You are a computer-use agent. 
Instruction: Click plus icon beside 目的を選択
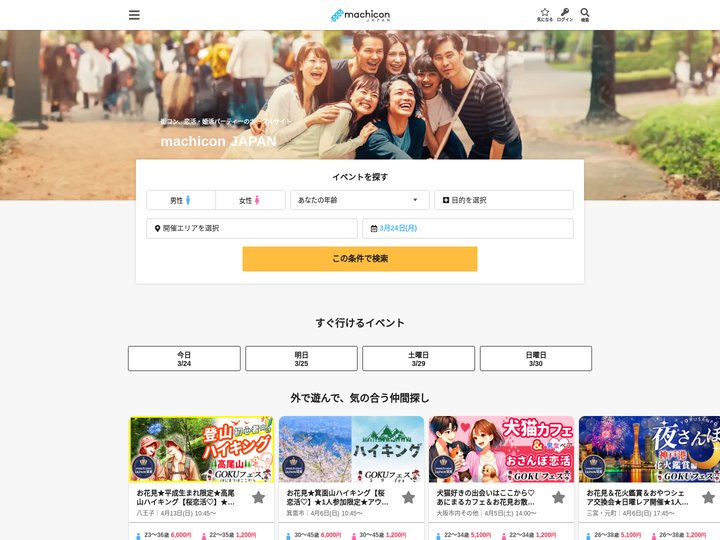pyautogui.click(x=445, y=200)
